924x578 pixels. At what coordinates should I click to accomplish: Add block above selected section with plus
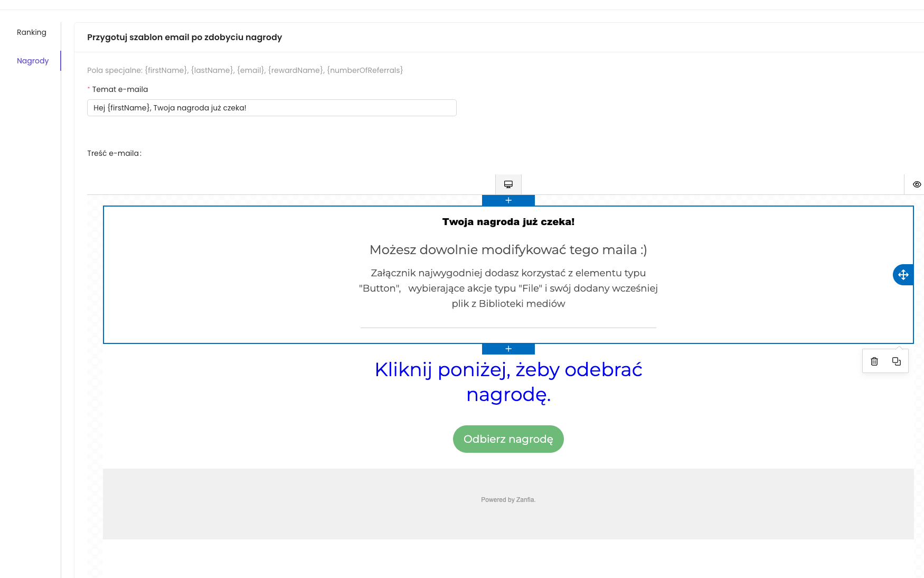pos(508,200)
